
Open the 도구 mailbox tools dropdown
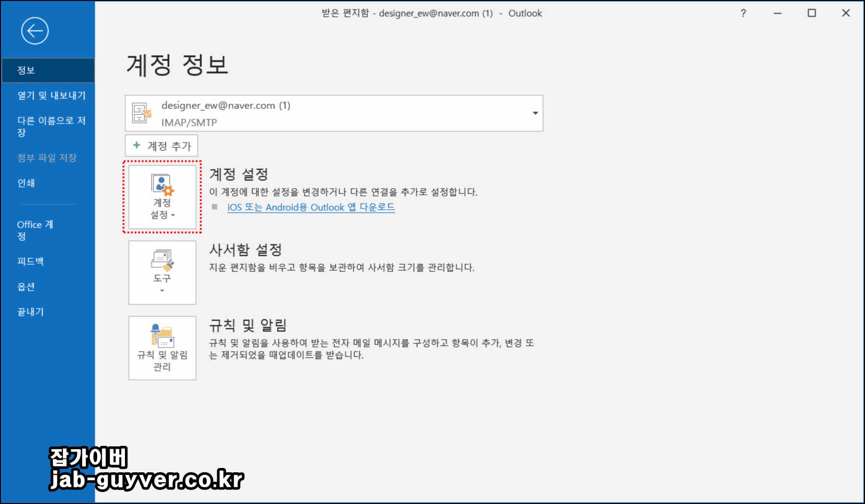tap(162, 272)
